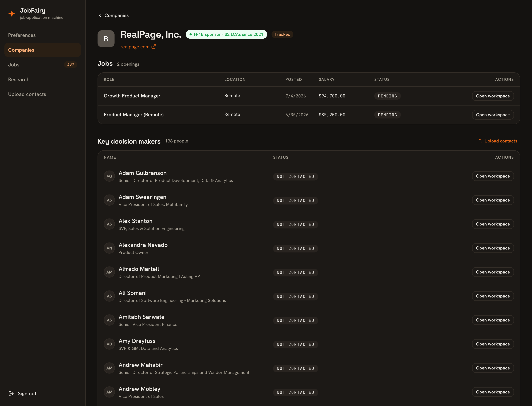Click the JobFairy star logo icon

pos(12,13)
